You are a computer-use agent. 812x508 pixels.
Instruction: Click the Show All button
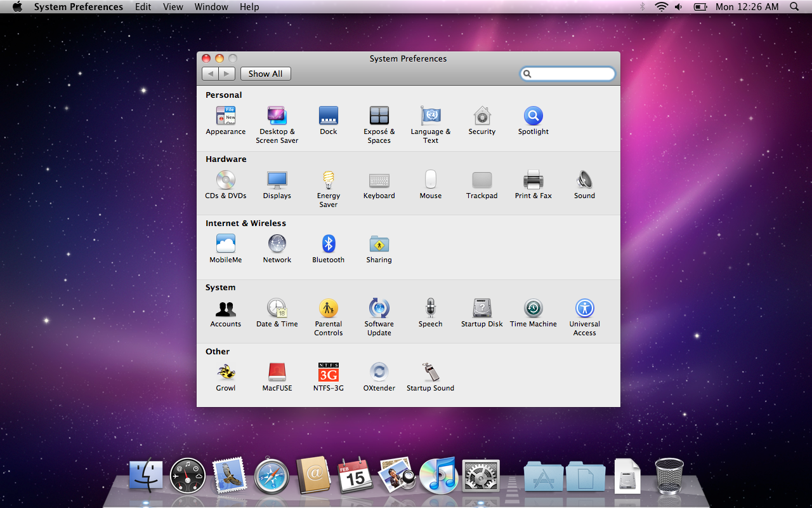click(265, 74)
